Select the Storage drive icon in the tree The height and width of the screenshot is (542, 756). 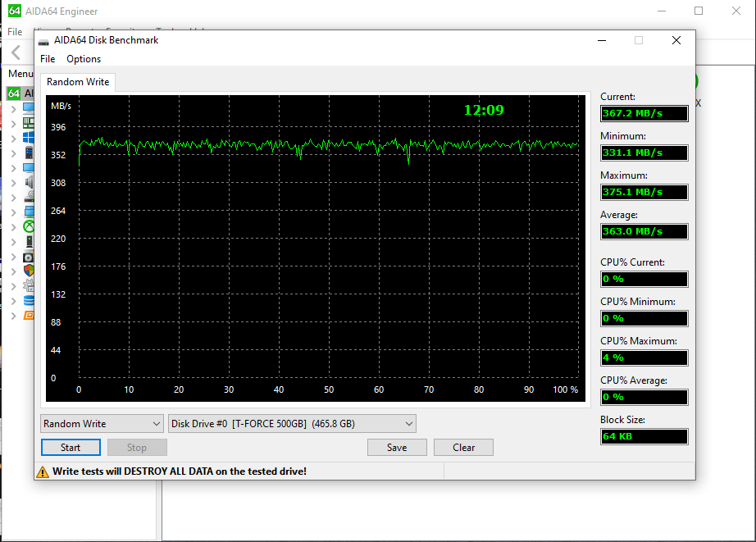(30, 197)
